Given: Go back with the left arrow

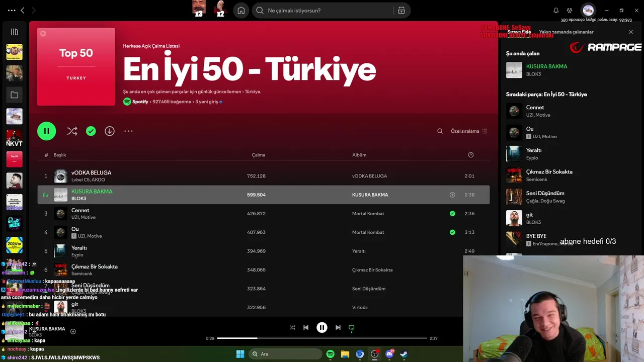Looking at the screenshot, I should [x=23, y=10].
